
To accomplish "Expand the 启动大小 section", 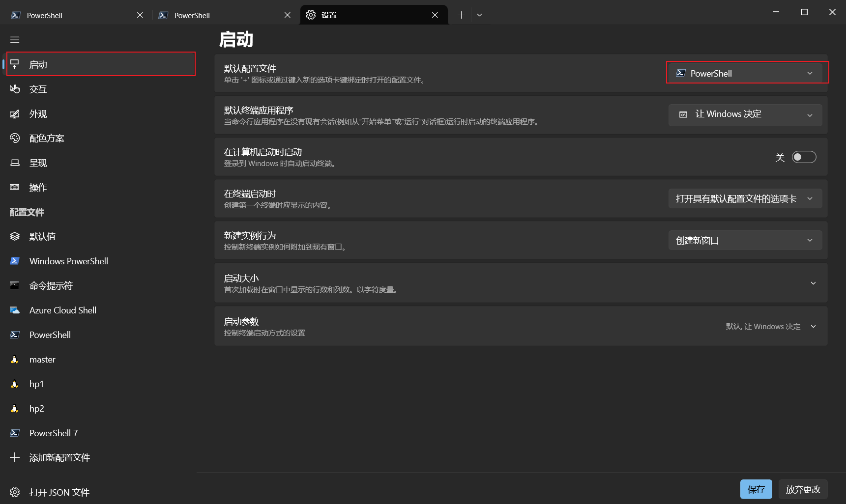I will coord(813,283).
